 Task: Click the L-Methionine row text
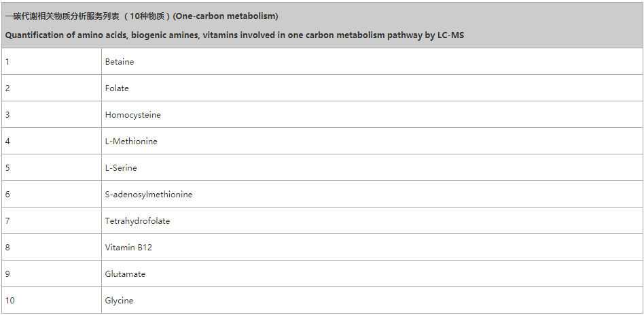pyautogui.click(x=131, y=142)
